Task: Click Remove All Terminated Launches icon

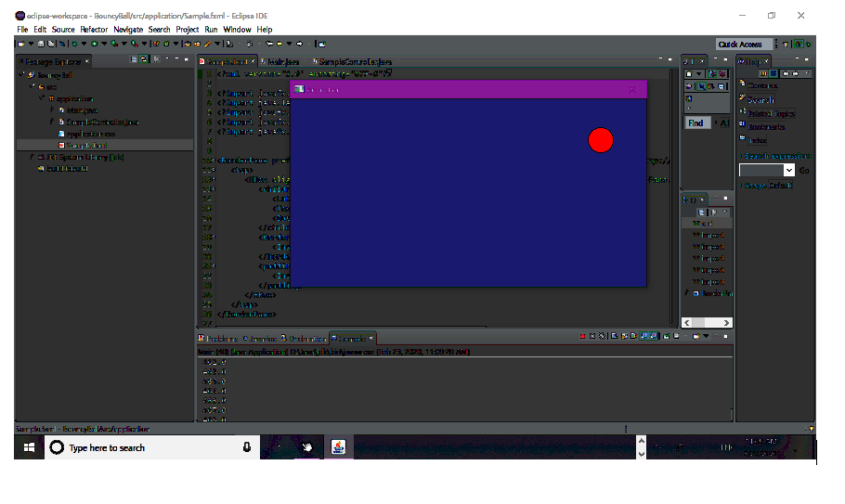Action: pyautogui.click(x=602, y=337)
